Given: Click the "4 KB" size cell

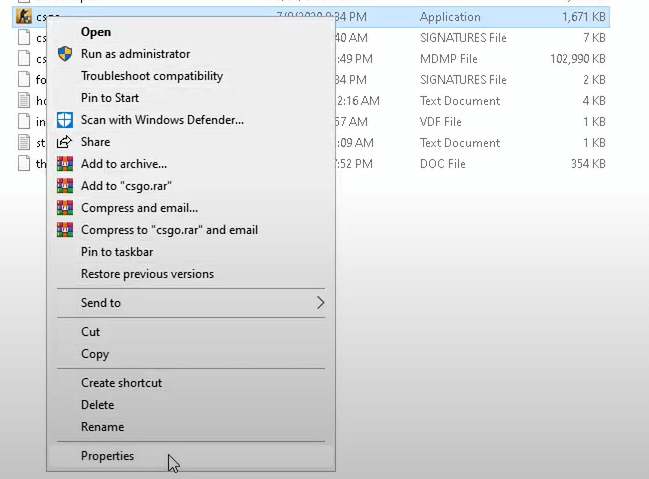Looking at the screenshot, I should 594,101.
